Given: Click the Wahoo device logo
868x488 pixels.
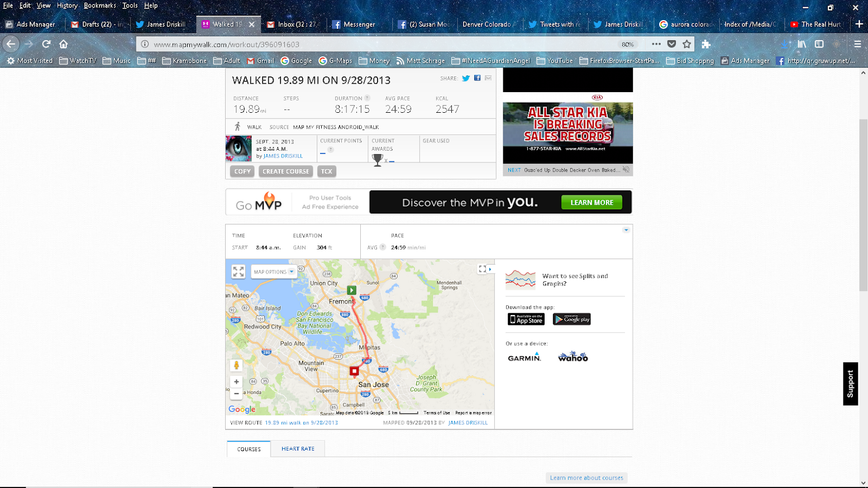Looking at the screenshot, I should [573, 357].
